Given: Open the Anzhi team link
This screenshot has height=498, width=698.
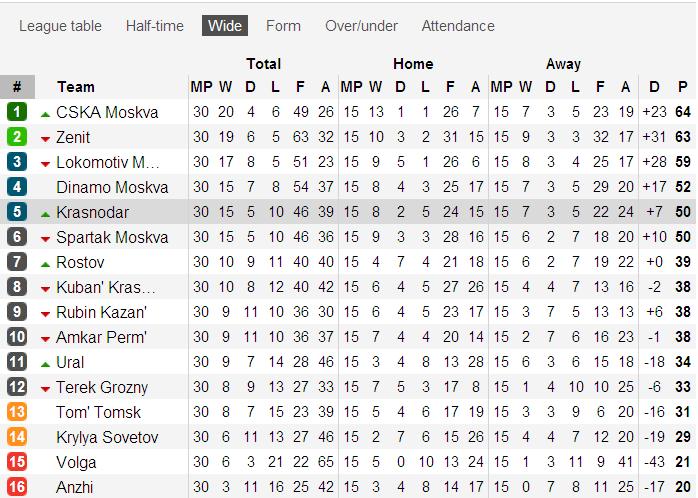Looking at the screenshot, I should (75, 487).
